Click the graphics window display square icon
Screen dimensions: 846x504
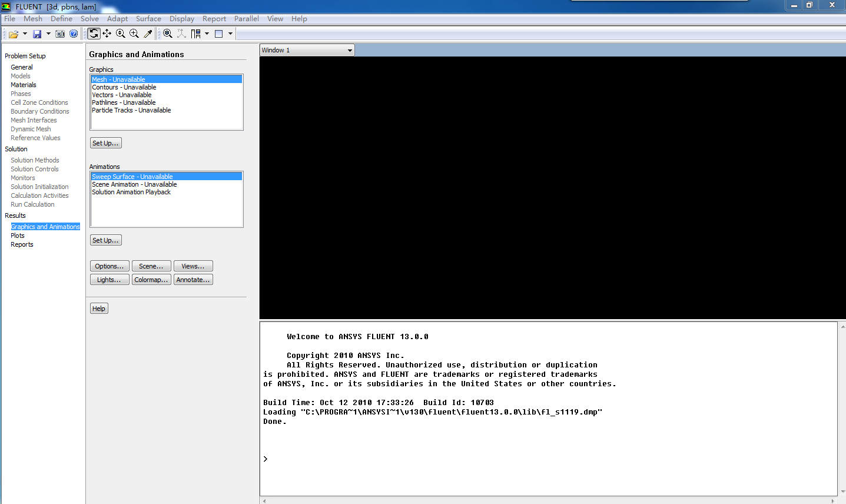pyautogui.click(x=219, y=34)
